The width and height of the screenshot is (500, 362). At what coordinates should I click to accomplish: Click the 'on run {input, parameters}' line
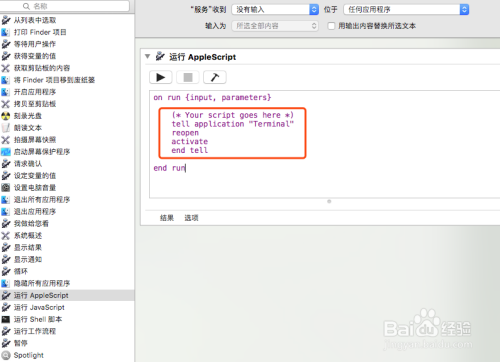pos(212,97)
